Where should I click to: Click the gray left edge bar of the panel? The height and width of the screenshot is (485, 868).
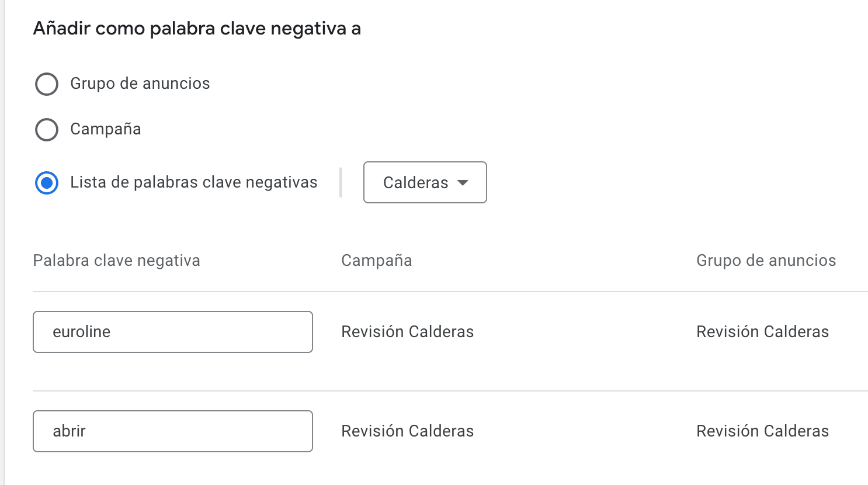(2, 243)
